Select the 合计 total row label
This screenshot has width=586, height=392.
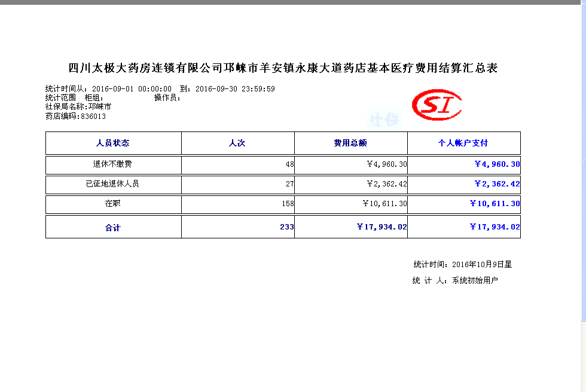point(112,228)
